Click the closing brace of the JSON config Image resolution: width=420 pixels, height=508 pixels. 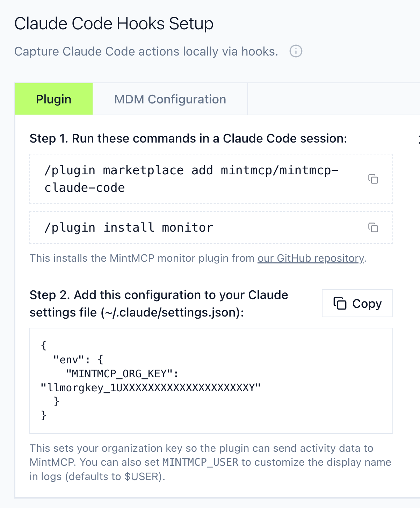tap(44, 415)
